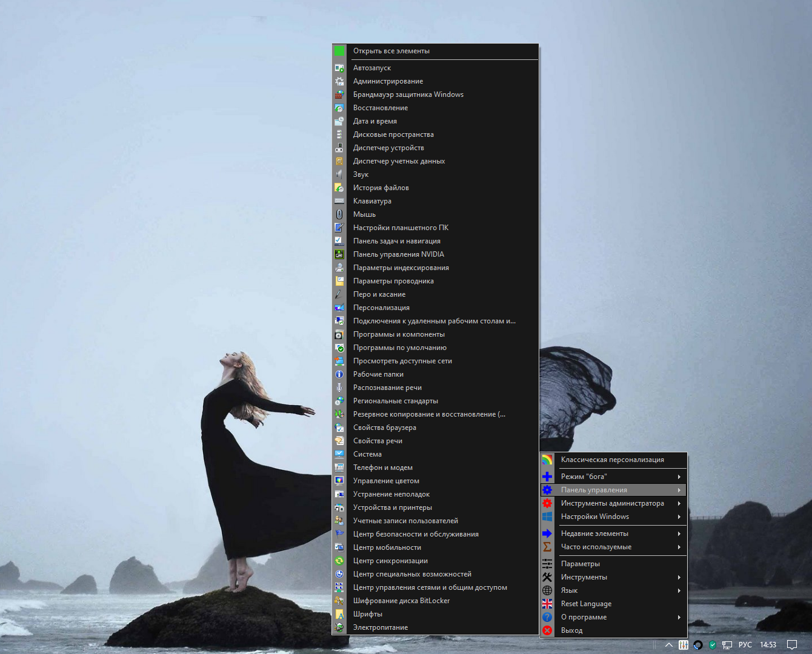Click the Электропитание icon
812x654 pixels.
pyautogui.click(x=339, y=627)
